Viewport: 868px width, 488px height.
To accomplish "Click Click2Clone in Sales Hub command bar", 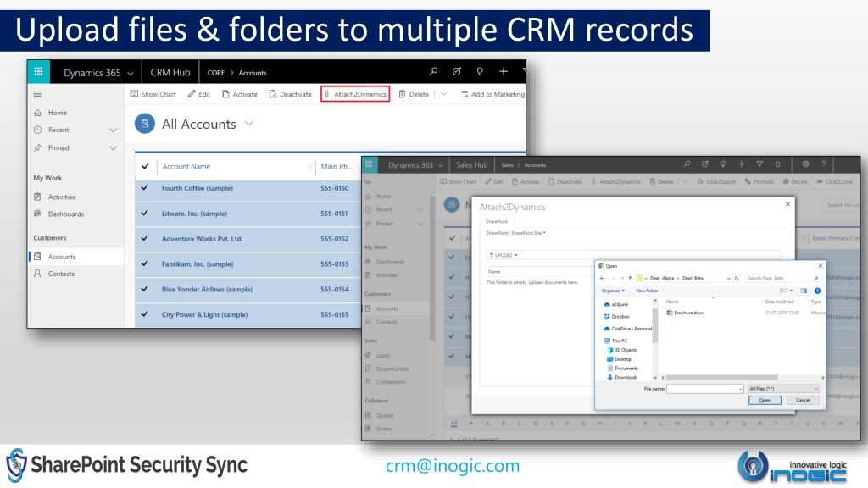I will [x=834, y=181].
